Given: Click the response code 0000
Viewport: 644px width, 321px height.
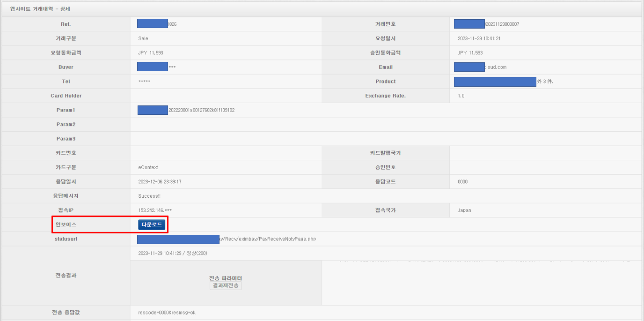Looking at the screenshot, I should pyautogui.click(x=462, y=182).
